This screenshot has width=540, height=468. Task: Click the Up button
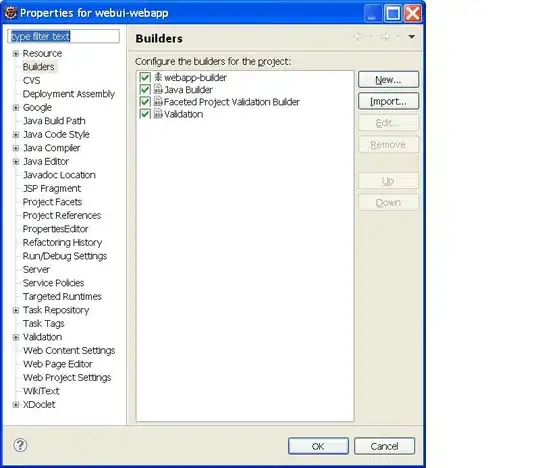388,181
